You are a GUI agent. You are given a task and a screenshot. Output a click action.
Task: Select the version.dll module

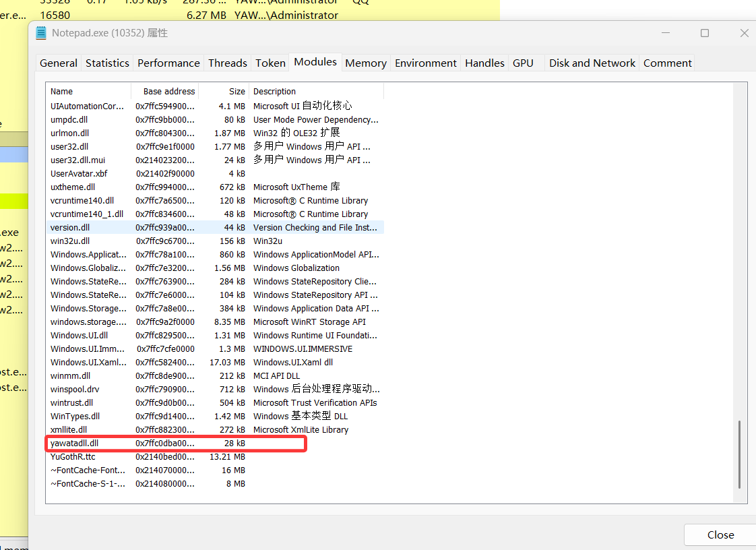(x=215, y=228)
